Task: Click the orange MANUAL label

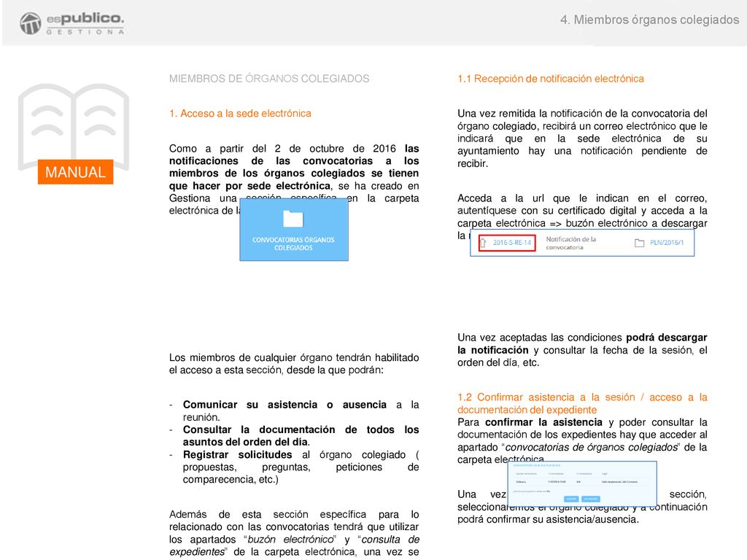Action: [75, 172]
